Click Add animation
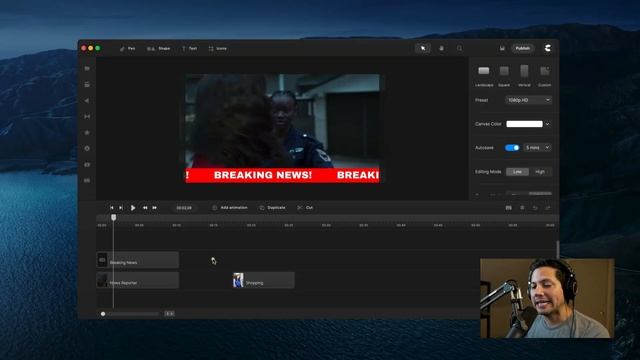This screenshot has width=640, height=360. [230, 208]
